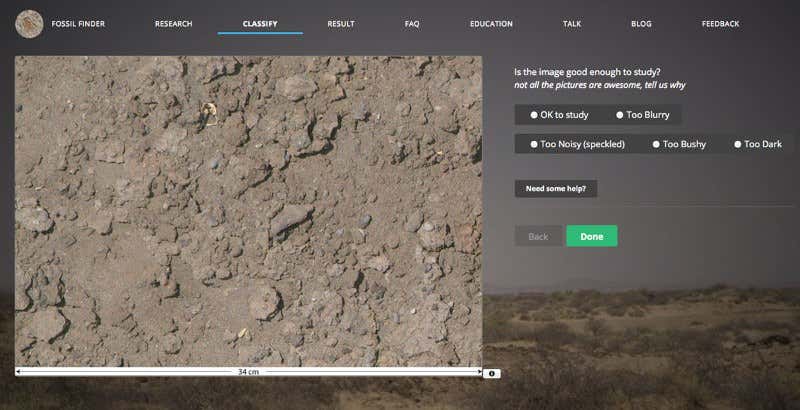Open the Research page
The width and height of the screenshot is (800, 410).
[x=173, y=23]
